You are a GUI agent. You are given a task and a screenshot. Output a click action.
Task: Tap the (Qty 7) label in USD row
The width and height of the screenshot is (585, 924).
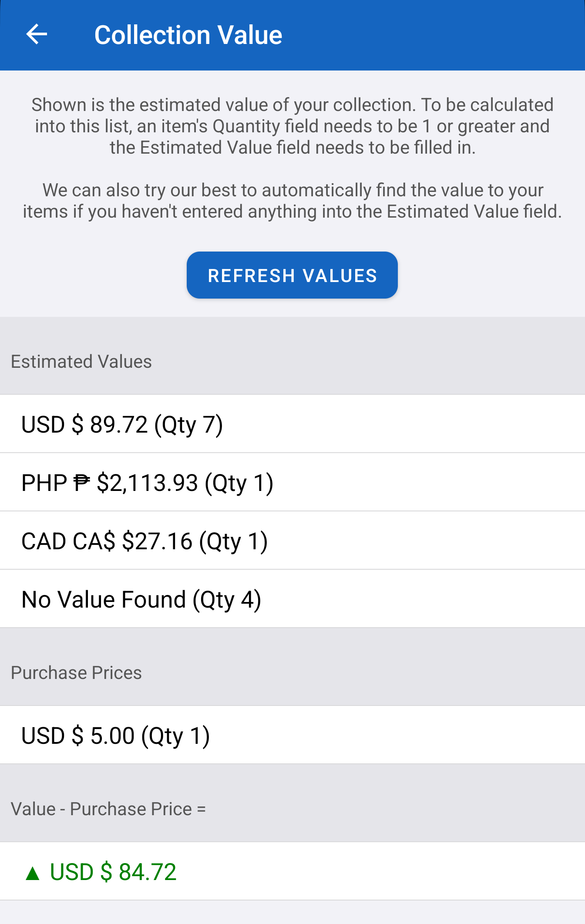(x=188, y=425)
